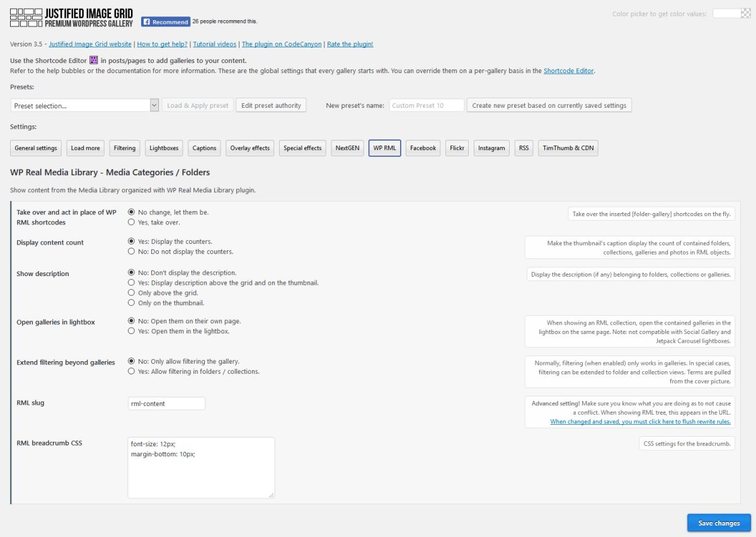Click the 'Display content count' label

pyautogui.click(x=50, y=243)
